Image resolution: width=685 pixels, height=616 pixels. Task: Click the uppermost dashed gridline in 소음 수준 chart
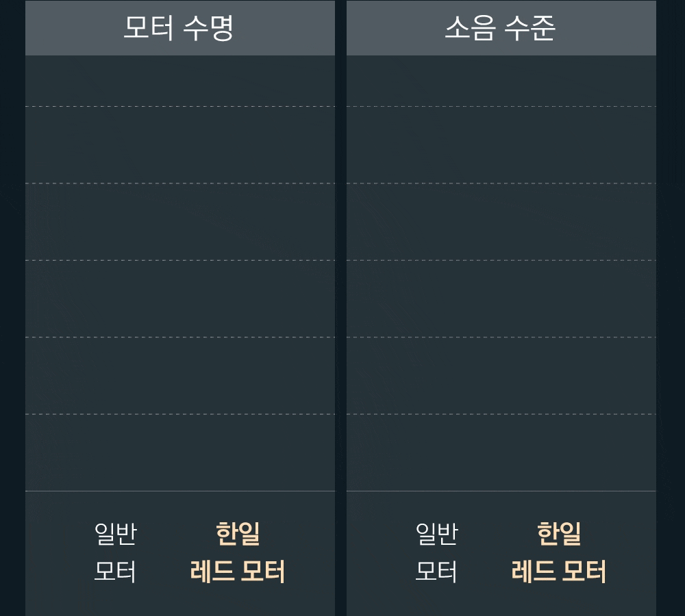pyautogui.click(x=501, y=107)
